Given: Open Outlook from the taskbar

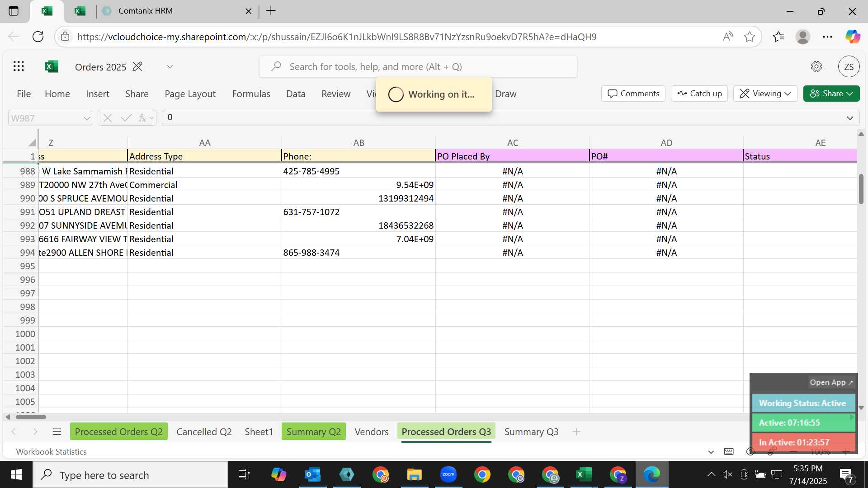Looking at the screenshot, I should click(312, 474).
